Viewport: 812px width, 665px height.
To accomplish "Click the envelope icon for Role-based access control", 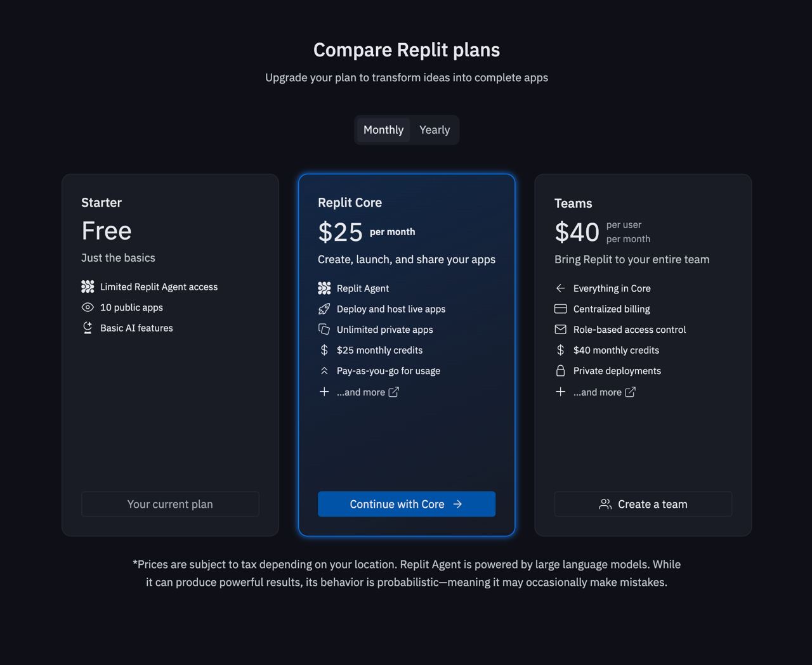I will tap(561, 330).
